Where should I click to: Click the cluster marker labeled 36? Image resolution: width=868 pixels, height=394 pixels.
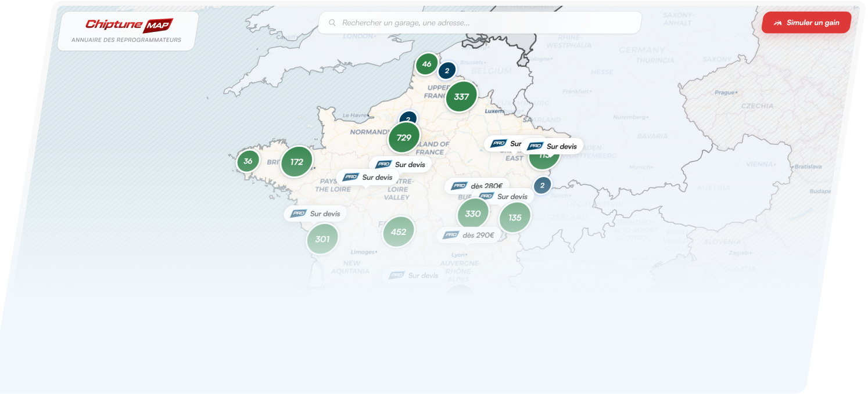[x=248, y=161]
